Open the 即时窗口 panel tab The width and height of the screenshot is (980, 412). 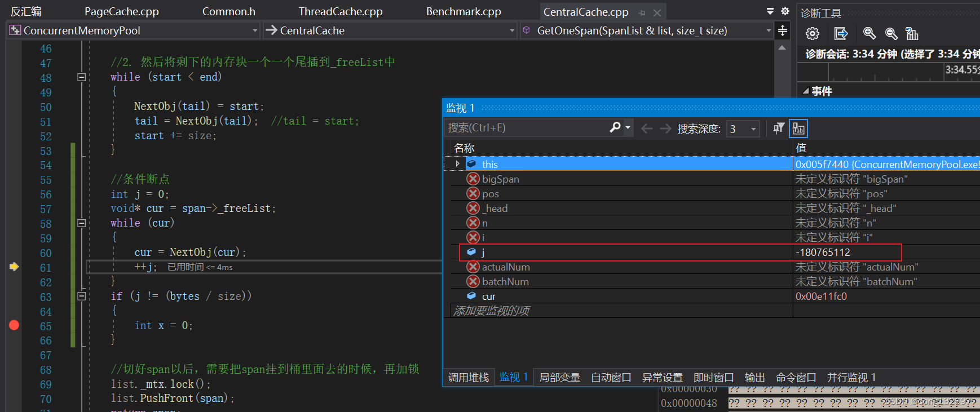coord(714,377)
